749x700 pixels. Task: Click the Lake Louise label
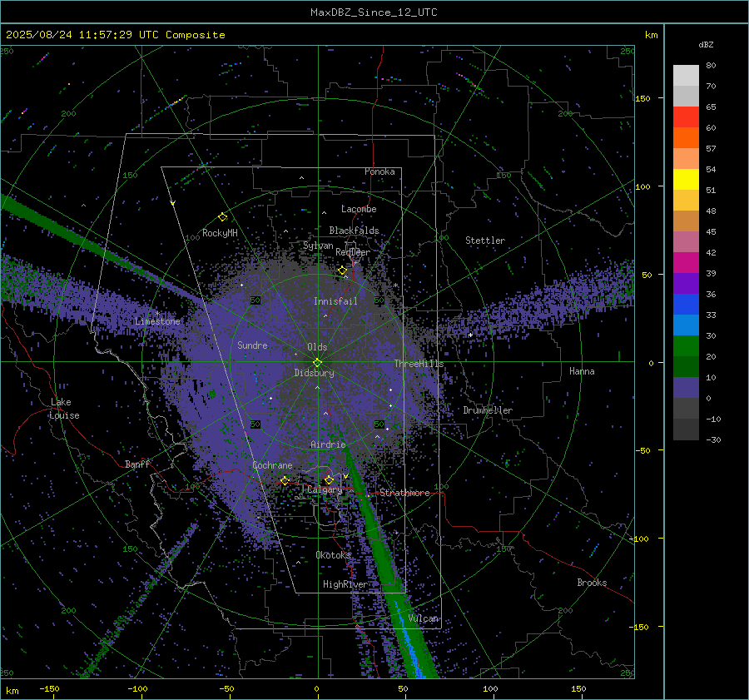coord(64,409)
